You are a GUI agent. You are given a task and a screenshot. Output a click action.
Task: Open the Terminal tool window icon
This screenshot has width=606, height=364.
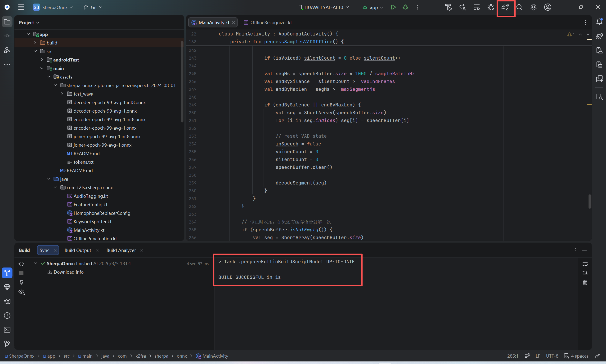click(7, 330)
